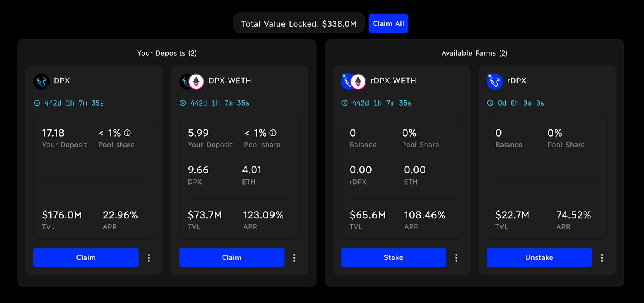Click the Total Value Locked banner
The width and height of the screenshot is (644, 303).
pos(299,23)
